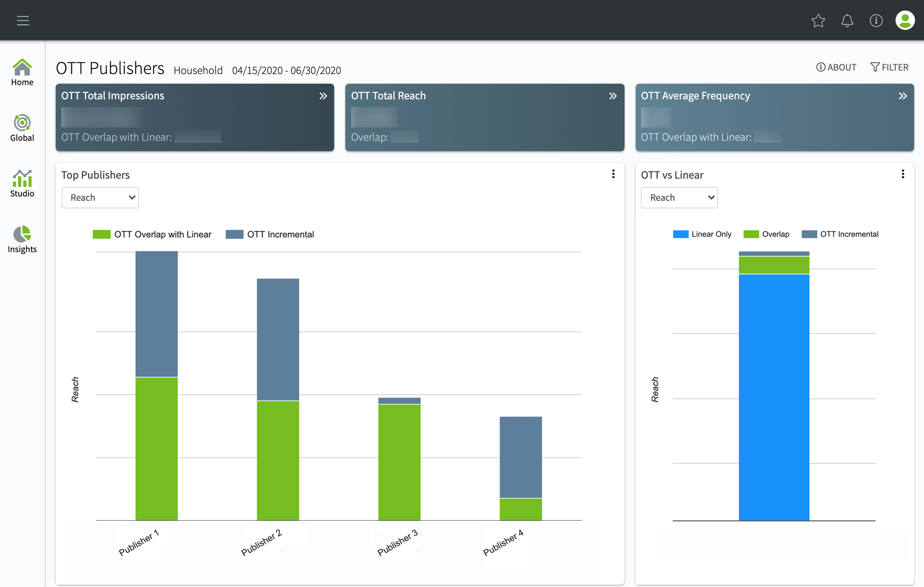Click Publisher 1 blue OTT Incremental bar segment
The image size is (924, 587).
click(156, 314)
